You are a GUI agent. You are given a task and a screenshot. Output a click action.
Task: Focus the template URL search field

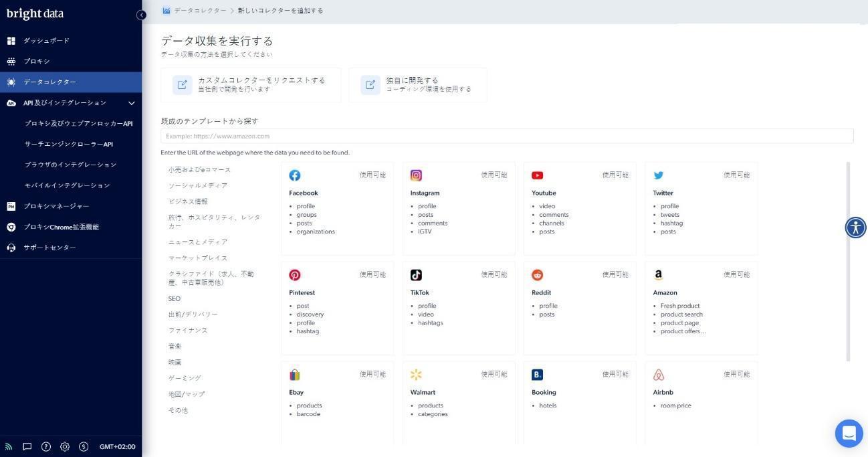click(x=507, y=136)
